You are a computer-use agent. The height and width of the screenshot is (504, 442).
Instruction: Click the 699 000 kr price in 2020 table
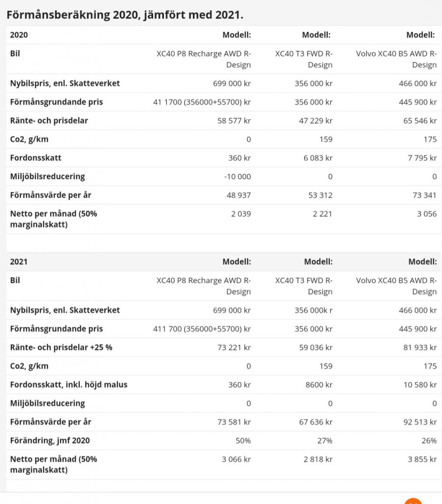[x=232, y=84]
